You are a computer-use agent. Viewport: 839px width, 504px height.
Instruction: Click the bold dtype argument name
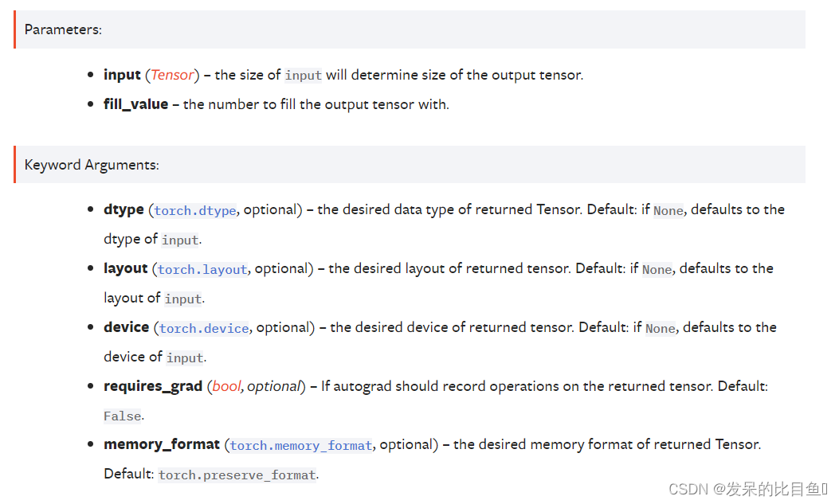pyautogui.click(x=123, y=209)
